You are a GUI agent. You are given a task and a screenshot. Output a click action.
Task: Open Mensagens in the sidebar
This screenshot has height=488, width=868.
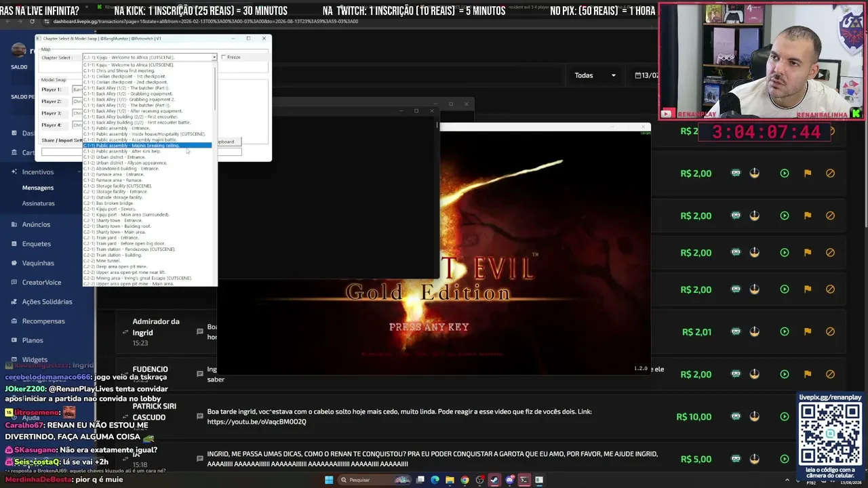[38, 188]
